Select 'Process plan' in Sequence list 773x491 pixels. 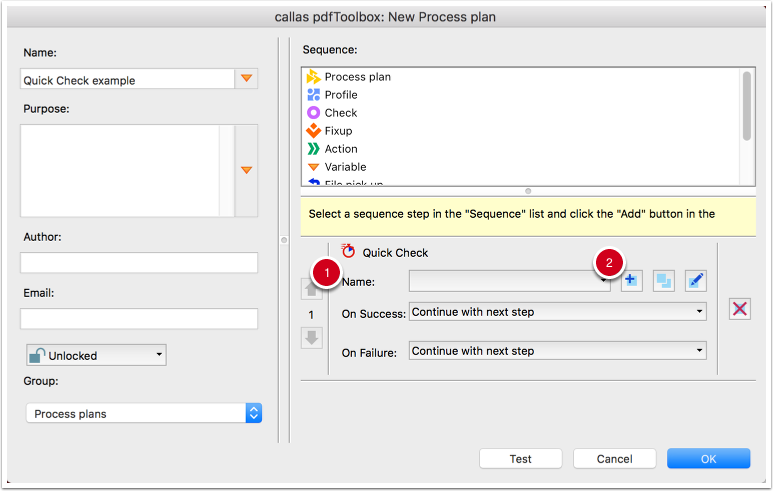point(357,77)
